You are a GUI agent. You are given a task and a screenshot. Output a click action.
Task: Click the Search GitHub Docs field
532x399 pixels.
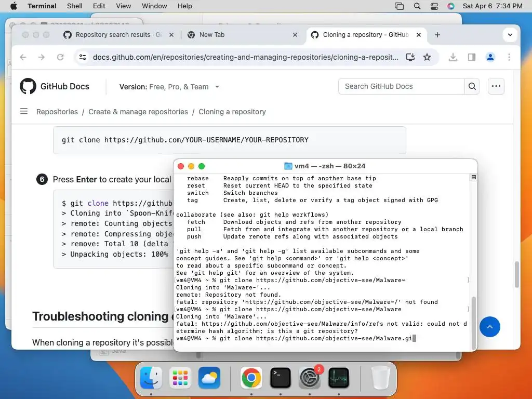(401, 86)
